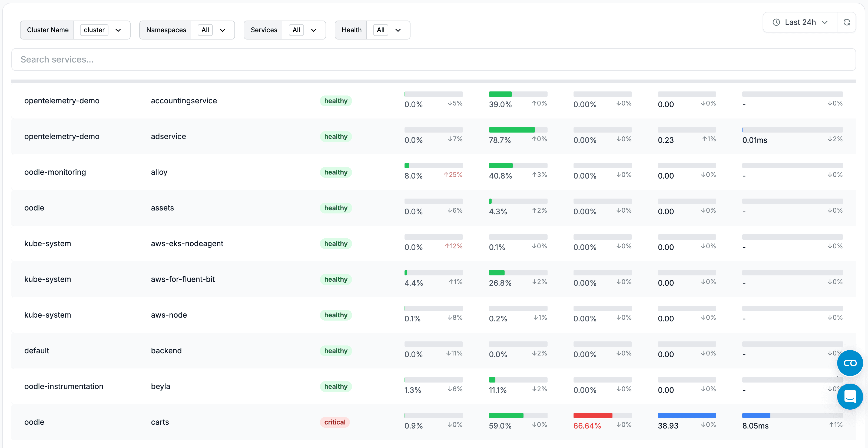
Task: Click the clock icon in the time selector
Action: click(x=776, y=22)
